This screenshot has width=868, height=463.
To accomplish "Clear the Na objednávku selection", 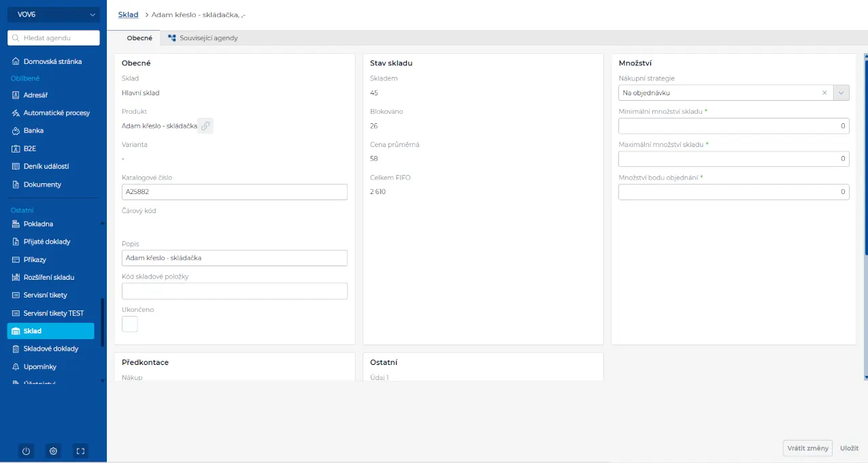I will 824,93.
